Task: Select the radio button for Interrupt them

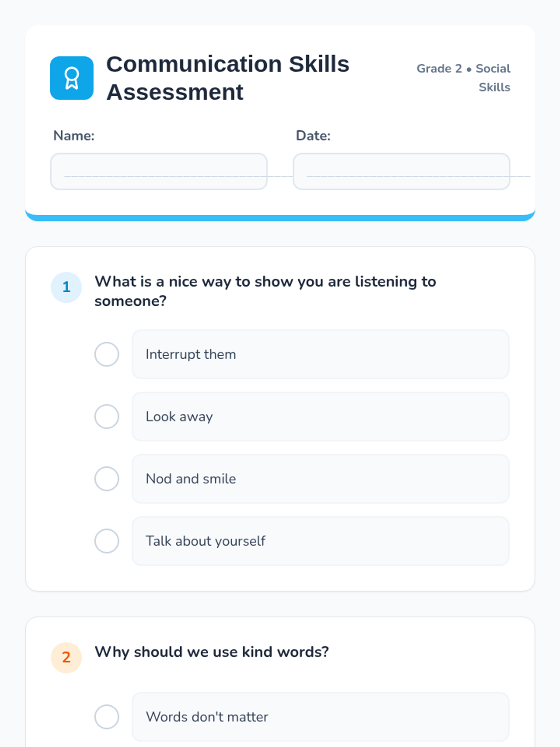Action: coord(107,354)
